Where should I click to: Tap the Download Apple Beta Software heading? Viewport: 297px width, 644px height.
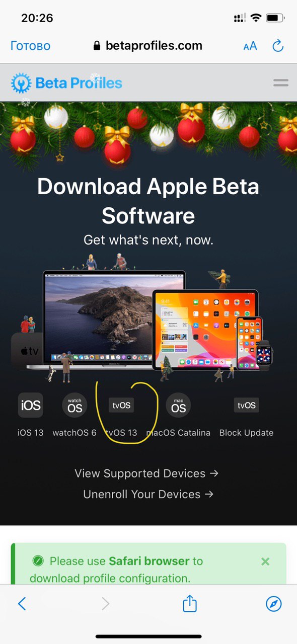point(148,201)
